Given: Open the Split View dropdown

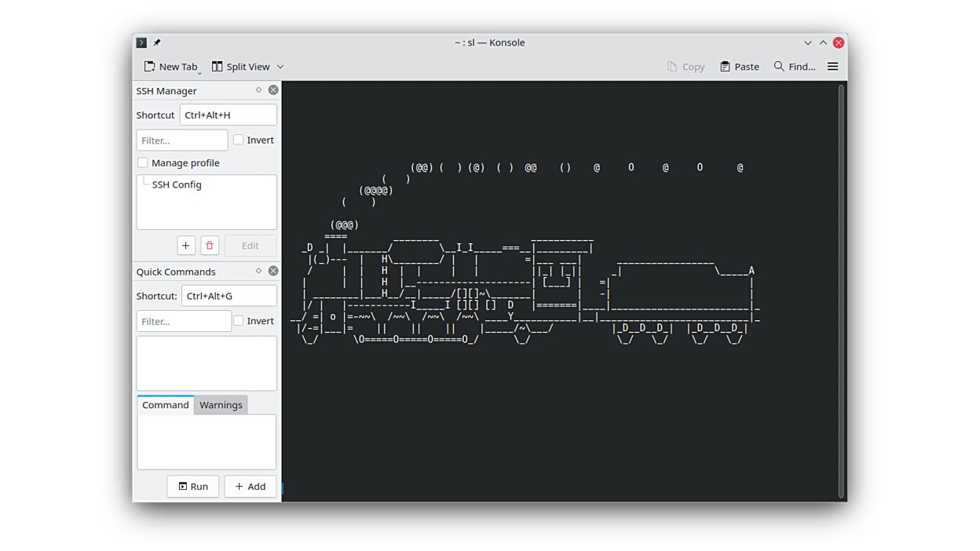Looking at the screenshot, I should [280, 67].
